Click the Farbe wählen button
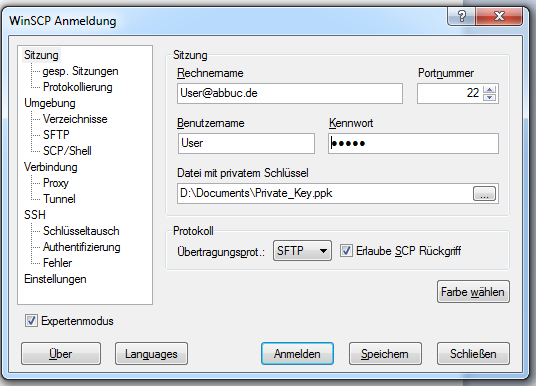 [x=473, y=292]
